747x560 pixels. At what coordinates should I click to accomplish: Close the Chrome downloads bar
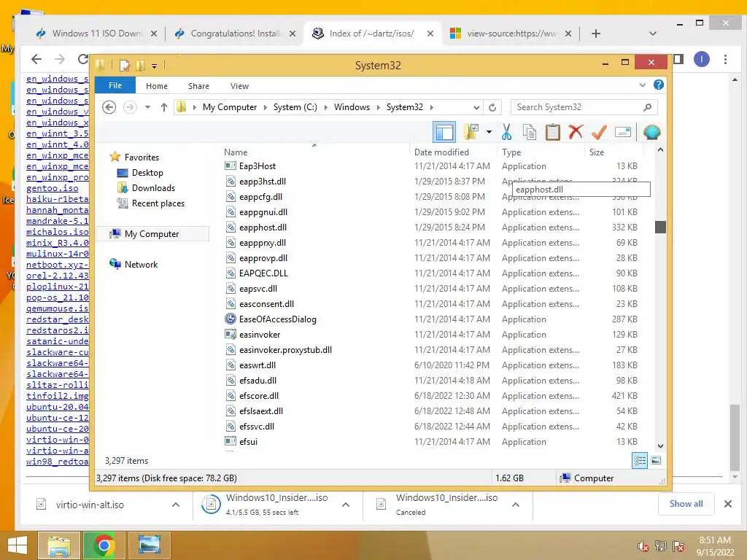tap(727, 504)
